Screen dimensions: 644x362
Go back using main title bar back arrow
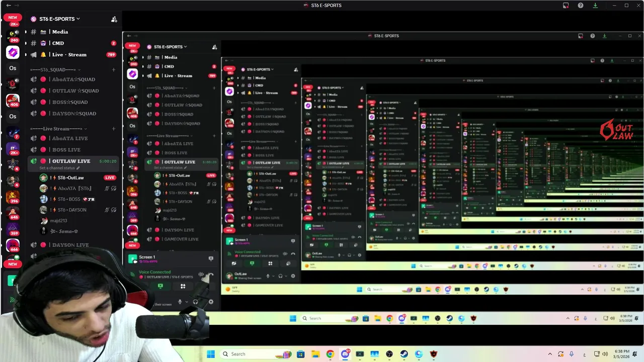9,5
